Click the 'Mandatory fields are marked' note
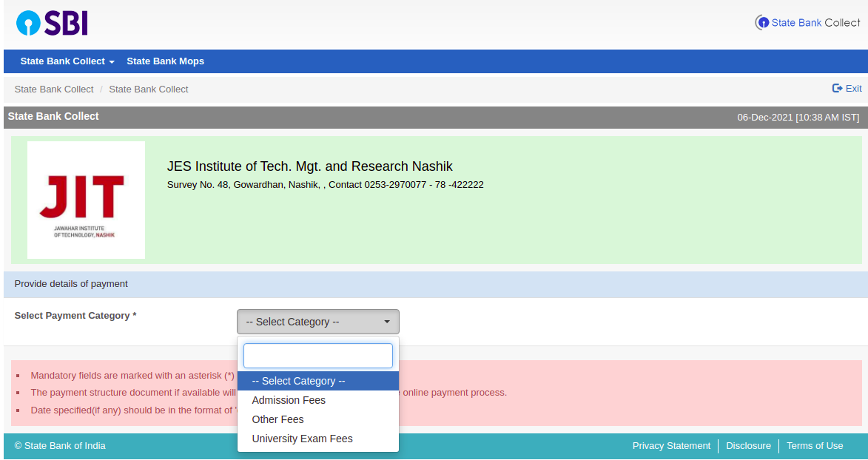 pyautogui.click(x=133, y=375)
